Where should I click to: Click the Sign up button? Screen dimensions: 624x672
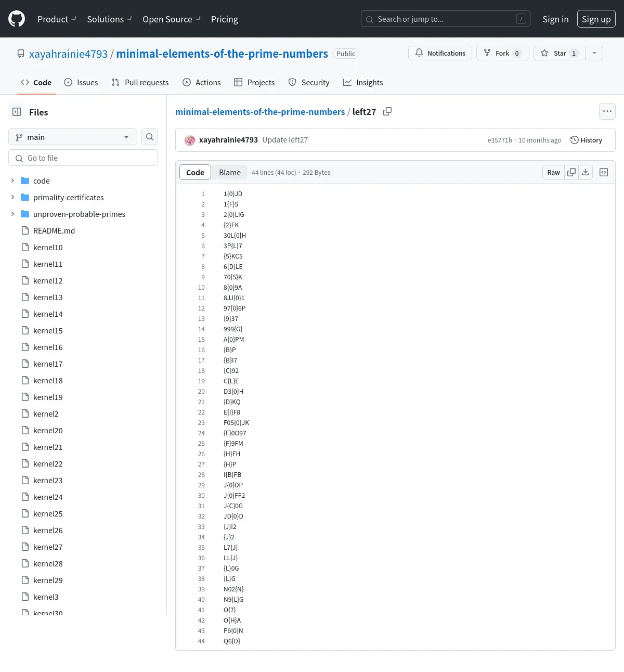[x=596, y=19]
